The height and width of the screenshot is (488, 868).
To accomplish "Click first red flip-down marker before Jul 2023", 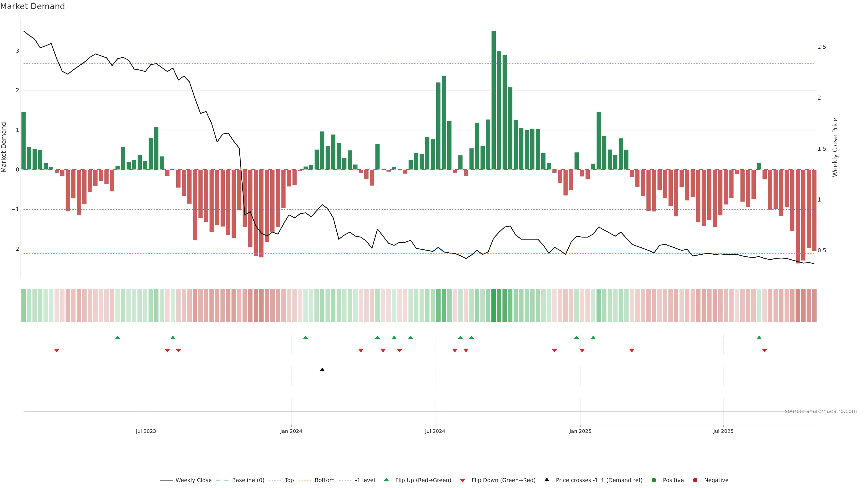I will (x=57, y=351).
